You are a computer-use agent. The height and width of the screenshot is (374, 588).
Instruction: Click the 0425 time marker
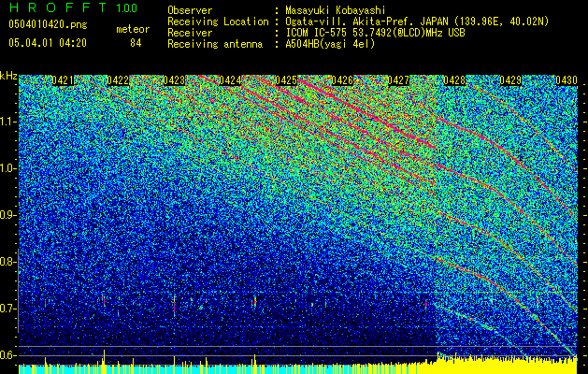(x=286, y=80)
